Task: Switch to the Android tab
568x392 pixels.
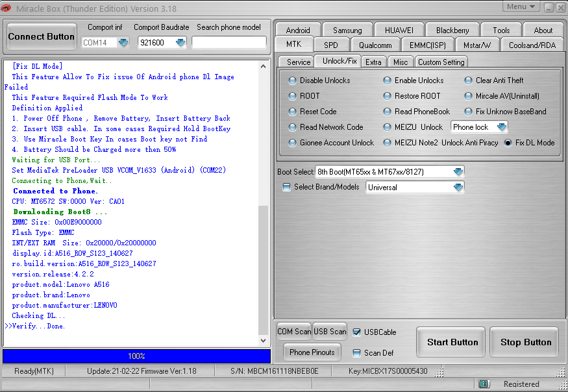Action: point(298,30)
